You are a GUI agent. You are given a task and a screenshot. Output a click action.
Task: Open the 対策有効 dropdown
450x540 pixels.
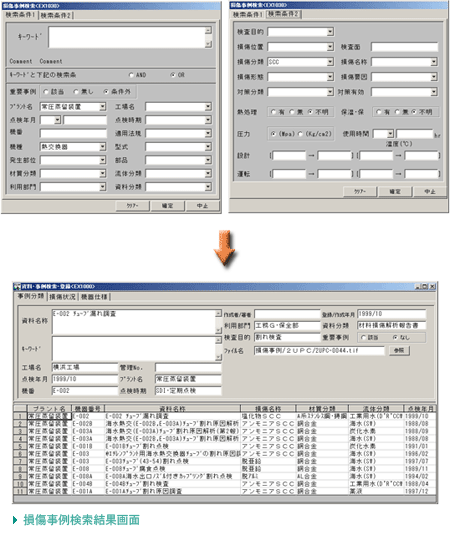click(x=434, y=92)
